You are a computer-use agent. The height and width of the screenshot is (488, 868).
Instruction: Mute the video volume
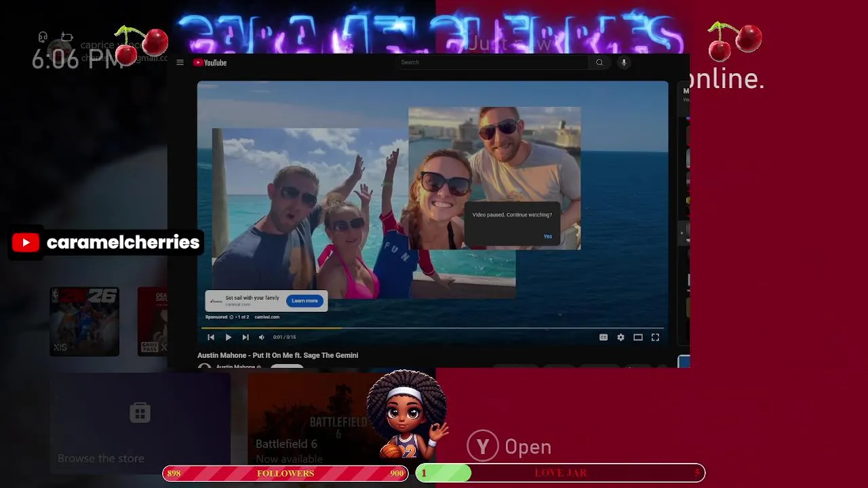click(262, 337)
